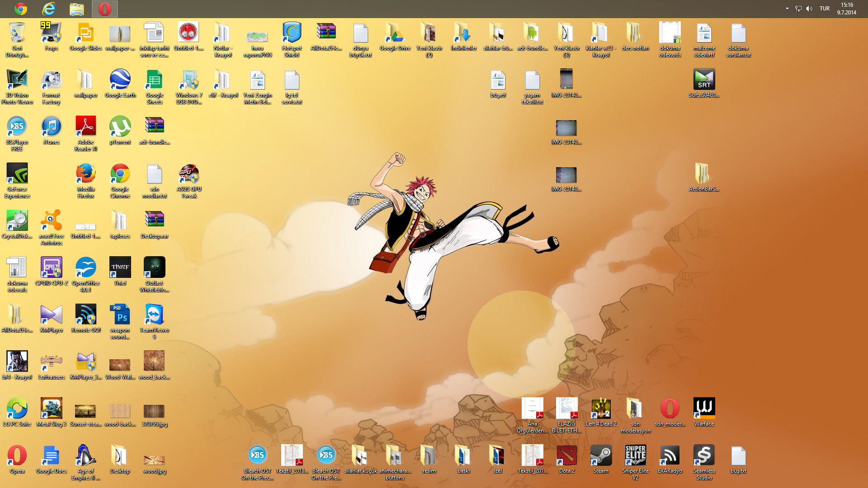Launch TeamViewer 9
The image size is (868, 488).
pos(155,322)
